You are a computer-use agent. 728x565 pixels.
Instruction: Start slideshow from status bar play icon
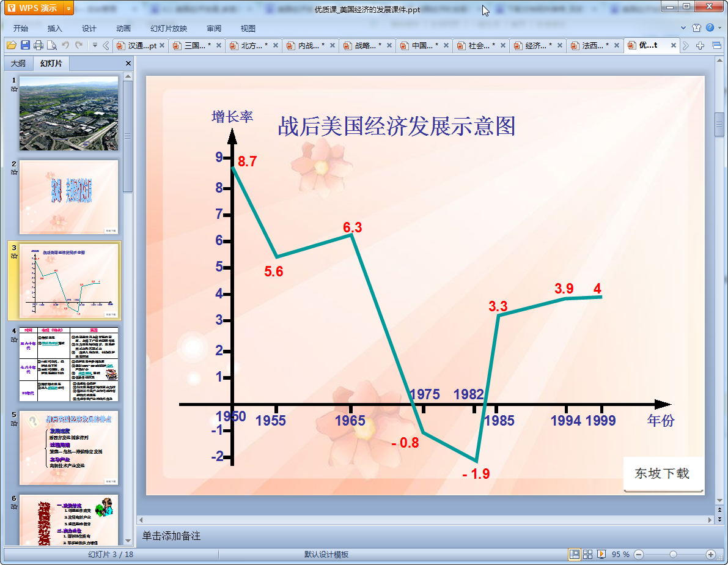point(601,554)
